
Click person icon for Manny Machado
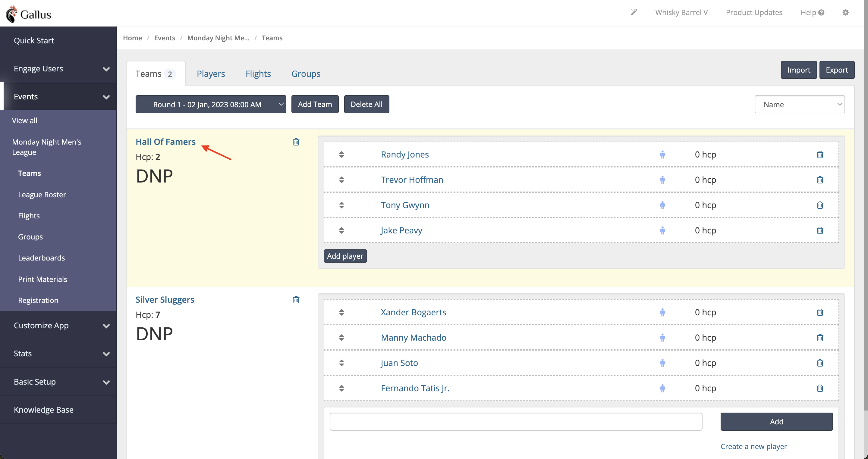pyautogui.click(x=662, y=338)
